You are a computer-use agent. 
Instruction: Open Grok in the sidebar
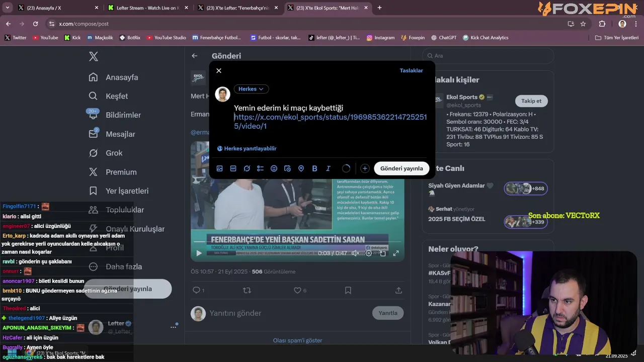click(106, 153)
